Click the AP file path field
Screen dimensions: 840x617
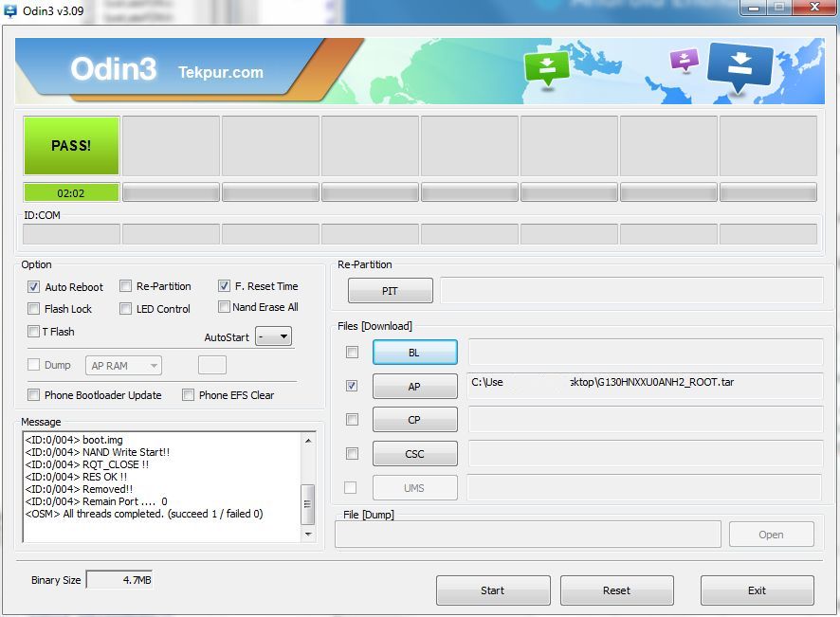(645, 386)
